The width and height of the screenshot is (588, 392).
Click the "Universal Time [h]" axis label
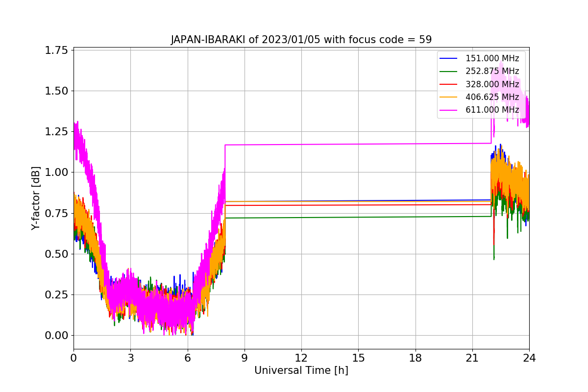[301, 371]
